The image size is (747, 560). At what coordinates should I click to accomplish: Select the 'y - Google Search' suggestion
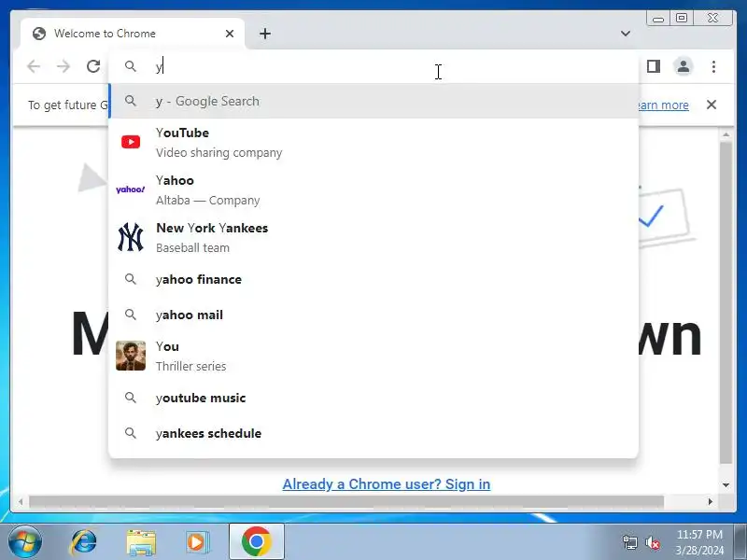(373, 101)
